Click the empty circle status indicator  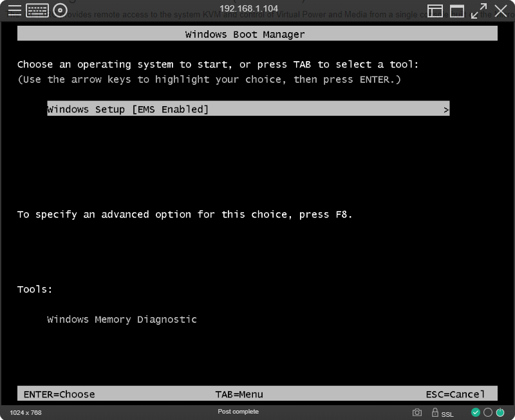[x=488, y=412]
